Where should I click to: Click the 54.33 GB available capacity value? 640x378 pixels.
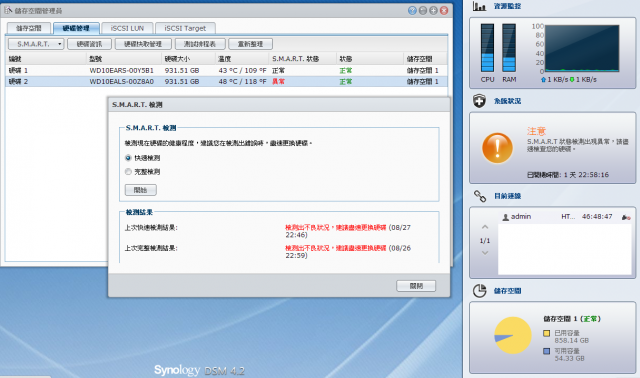point(569,358)
